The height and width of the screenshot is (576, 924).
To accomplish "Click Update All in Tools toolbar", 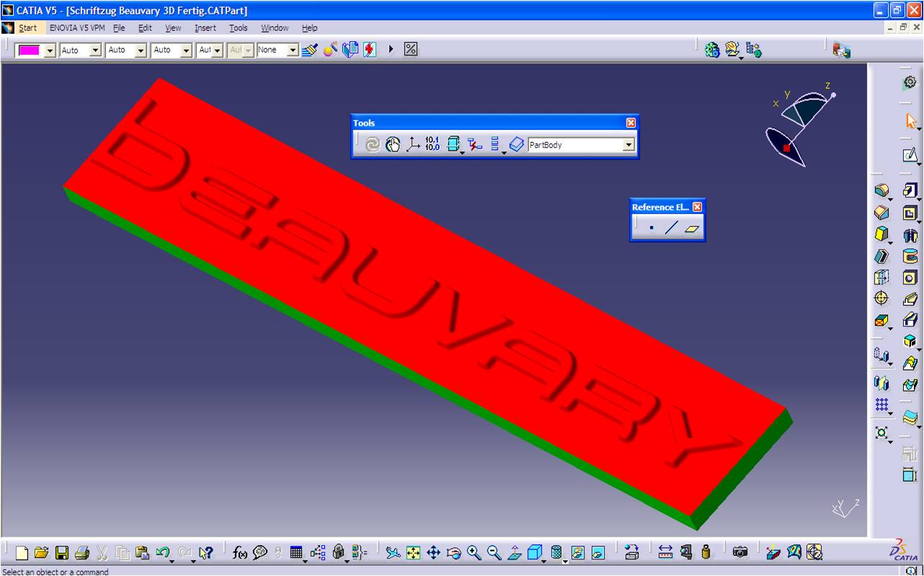I will (372, 145).
